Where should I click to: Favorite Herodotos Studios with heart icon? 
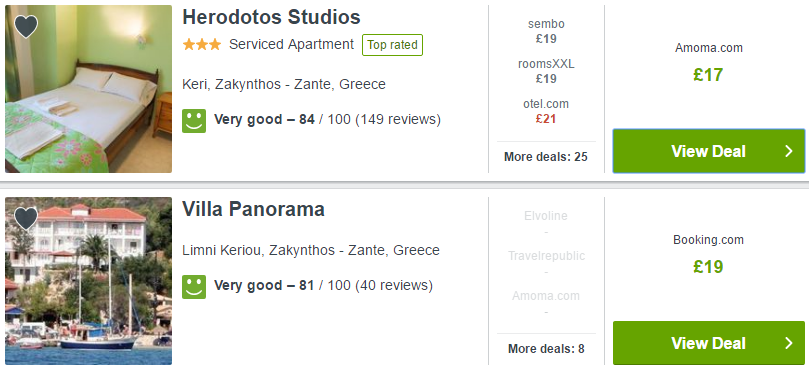pos(26,27)
